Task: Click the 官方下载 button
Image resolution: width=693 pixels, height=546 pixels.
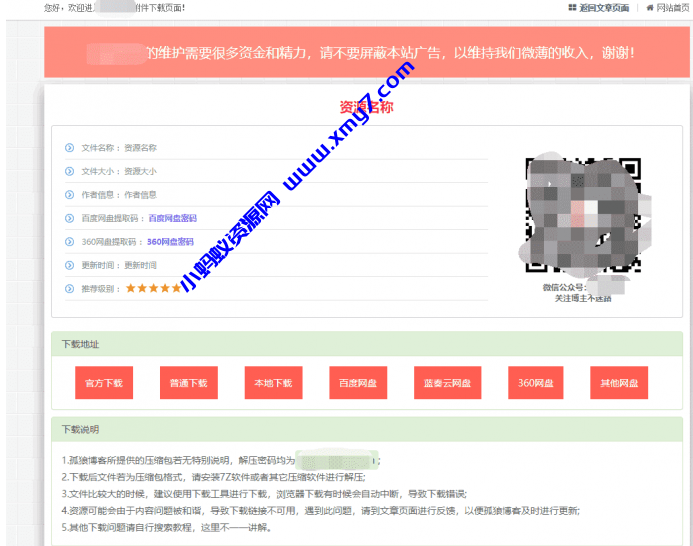Action: coord(104,383)
